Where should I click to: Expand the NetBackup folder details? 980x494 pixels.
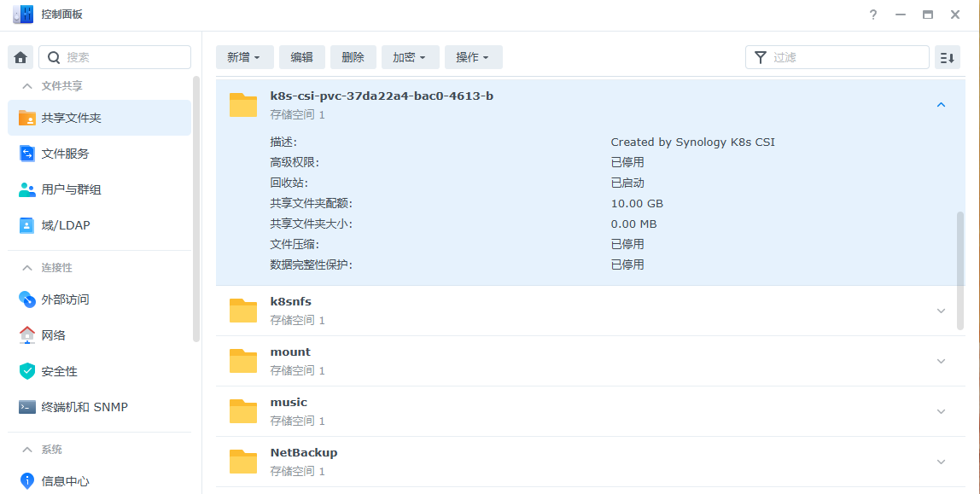(942, 462)
